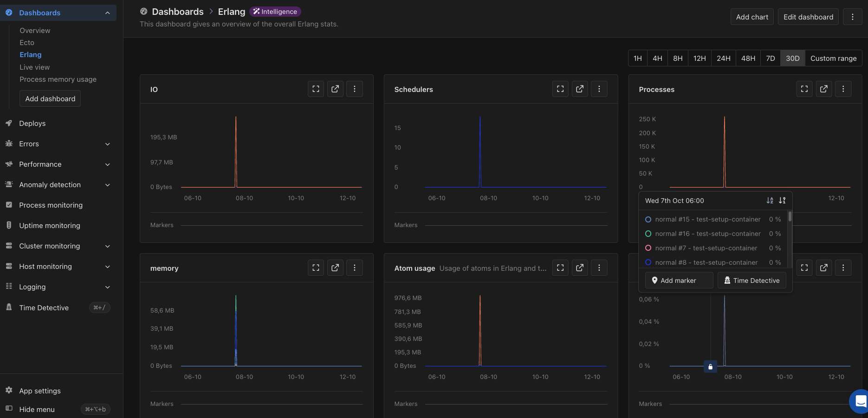Open the Schedulers chart external link
The image size is (868, 418).
coord(580,89)
